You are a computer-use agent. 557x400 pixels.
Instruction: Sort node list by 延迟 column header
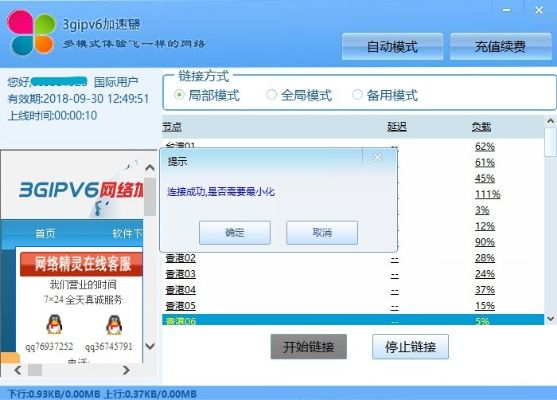click(397, 127)
